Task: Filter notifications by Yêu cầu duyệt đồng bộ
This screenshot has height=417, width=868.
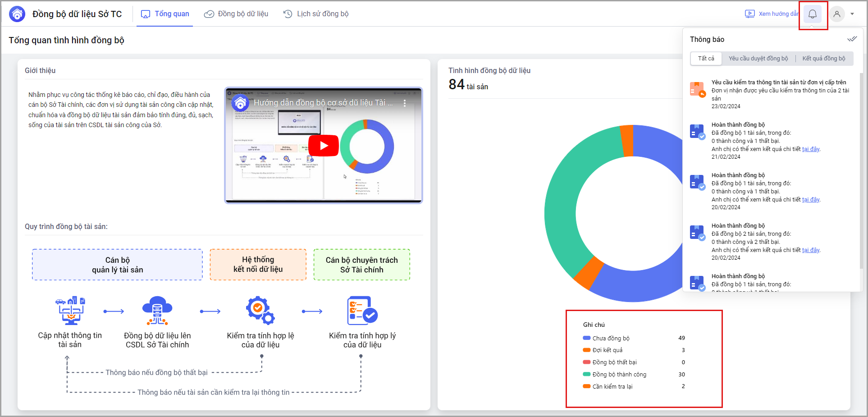Action: [758, 59]
